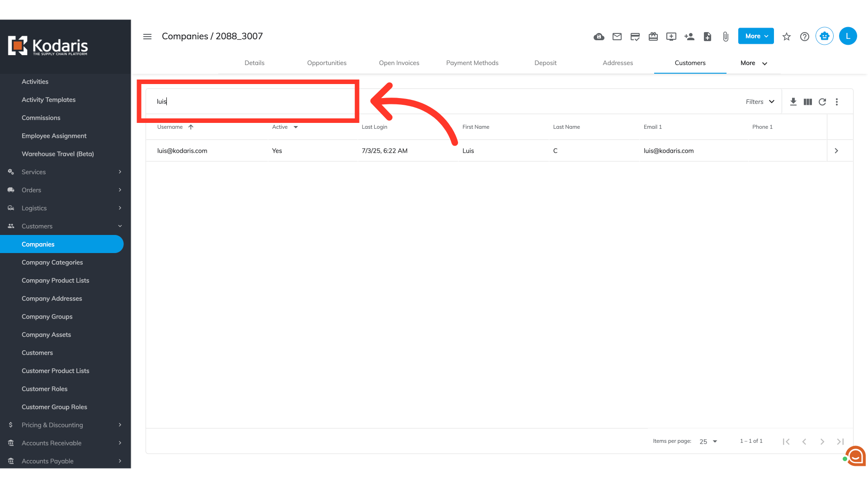This screenshot has height=488, width=868.
Task: Click the star favorite icon
Action: 787,37
